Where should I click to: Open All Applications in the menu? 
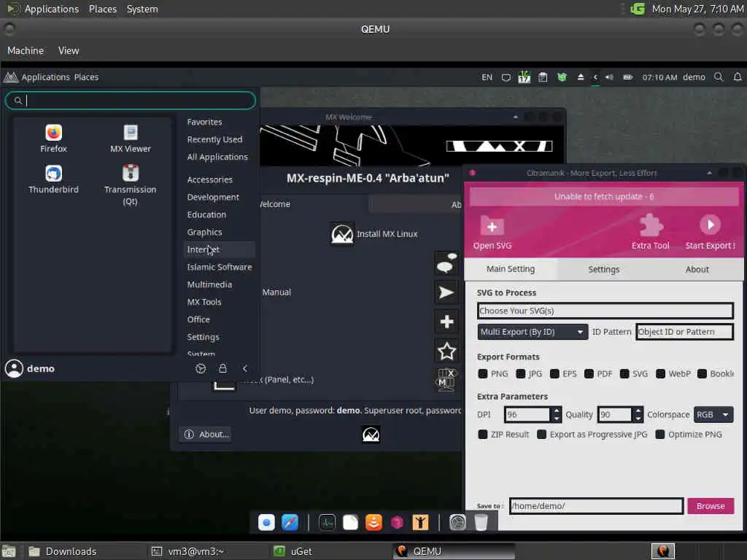[217, 157]
